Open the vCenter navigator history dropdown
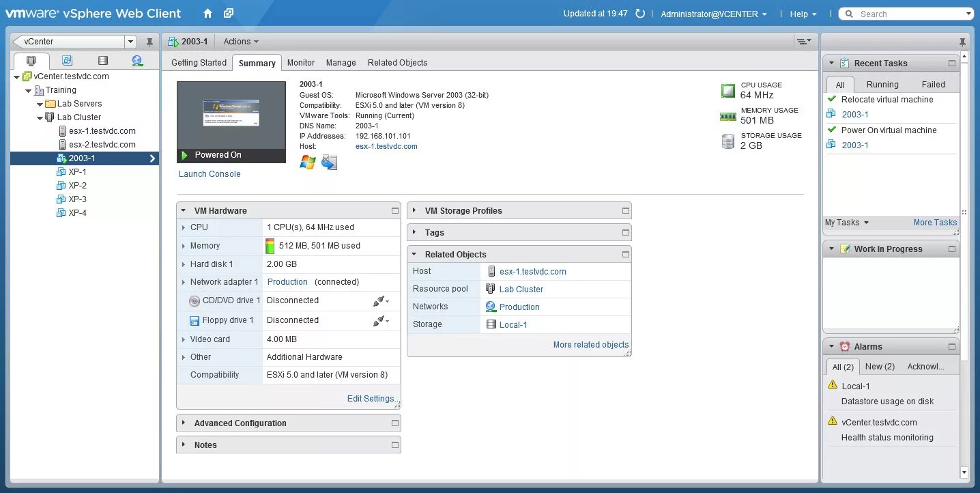 130,42
